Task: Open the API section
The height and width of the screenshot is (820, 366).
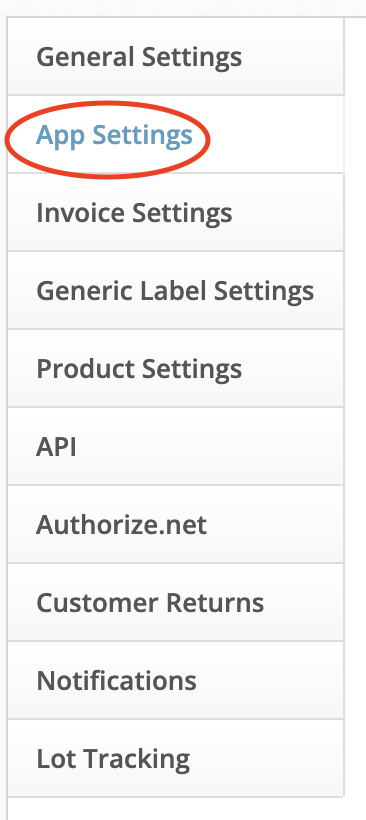Action: click(x=176, y=446)
